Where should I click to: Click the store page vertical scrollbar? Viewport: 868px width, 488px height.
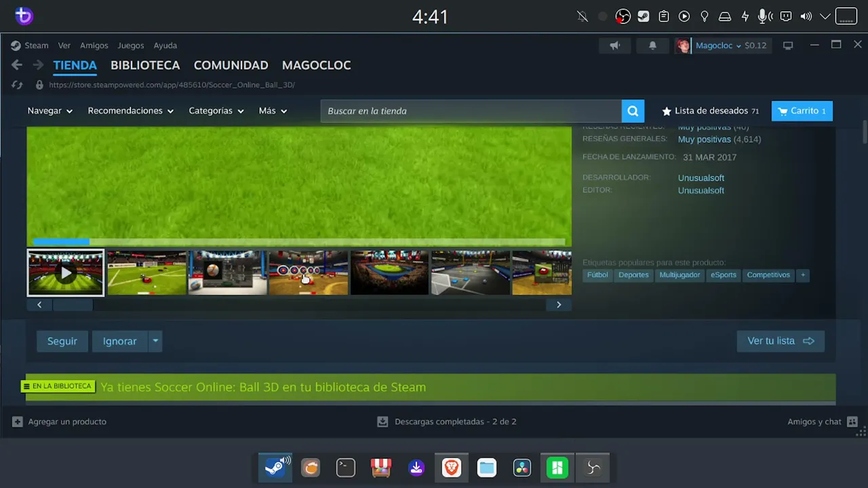pos(865,131)
